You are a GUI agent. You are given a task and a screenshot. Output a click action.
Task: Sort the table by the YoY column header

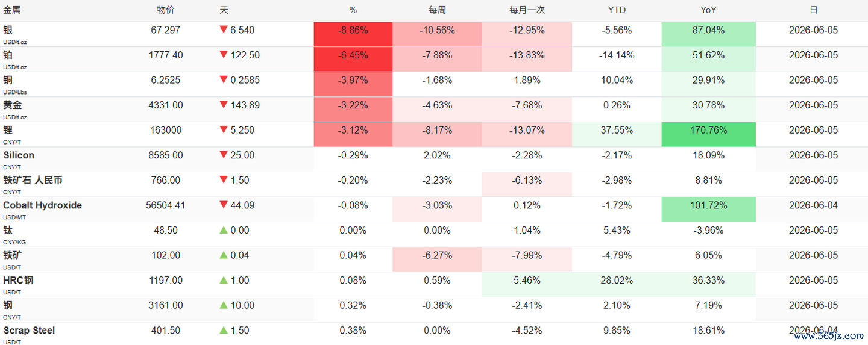click(x=708, y=10)
